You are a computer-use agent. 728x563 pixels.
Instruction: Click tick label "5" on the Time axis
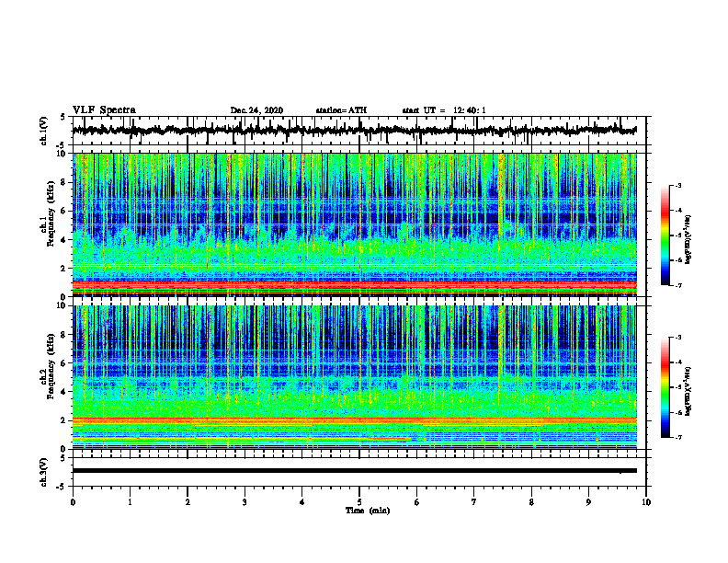(x=359, y=502)
